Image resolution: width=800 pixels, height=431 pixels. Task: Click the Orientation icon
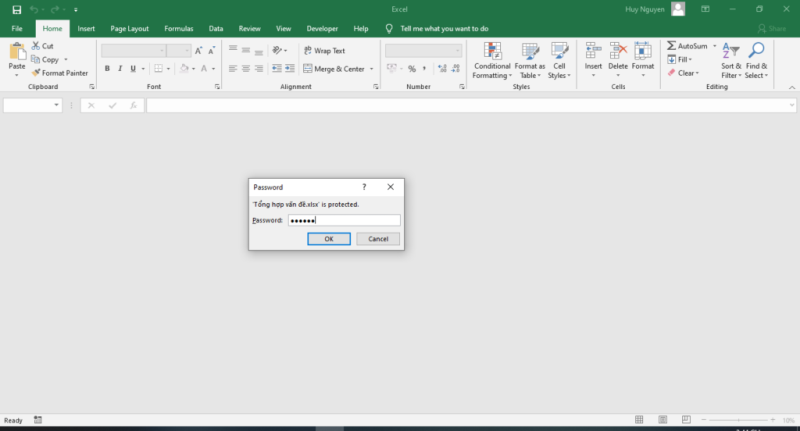(277, 50)
